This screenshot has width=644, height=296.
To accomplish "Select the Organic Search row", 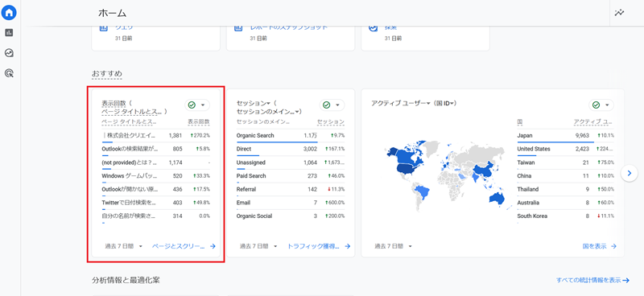I will [291, 136].
